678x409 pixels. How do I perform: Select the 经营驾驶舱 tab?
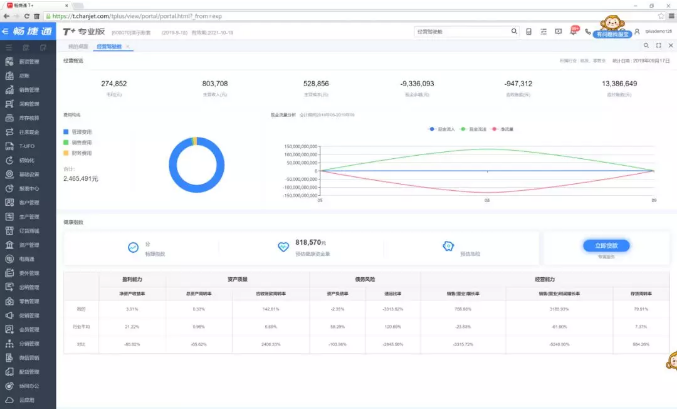click(108, 46)
